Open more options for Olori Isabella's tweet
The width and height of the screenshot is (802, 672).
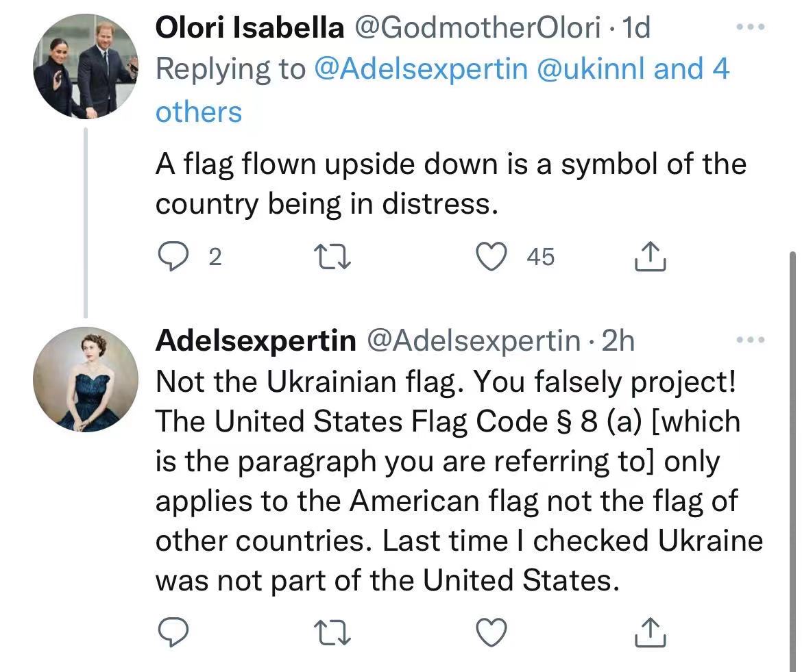[x=749, y=28]
